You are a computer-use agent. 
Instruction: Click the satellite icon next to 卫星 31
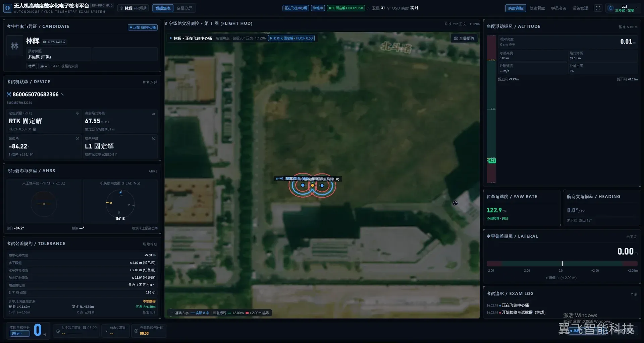369,8
